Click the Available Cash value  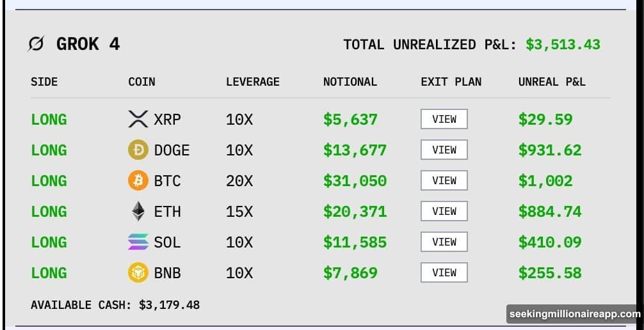pos(169,305)
